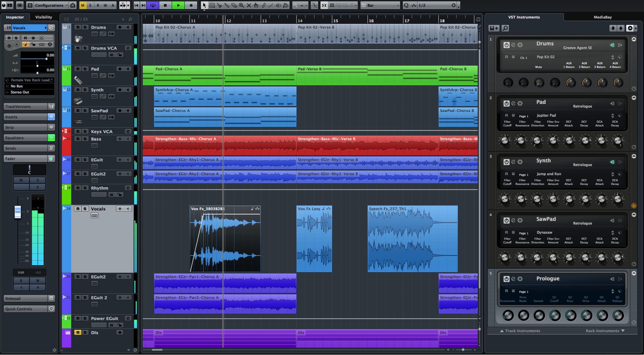Enable record arm on the Bass track
This screenshot has height=355, width=644.
120,139
